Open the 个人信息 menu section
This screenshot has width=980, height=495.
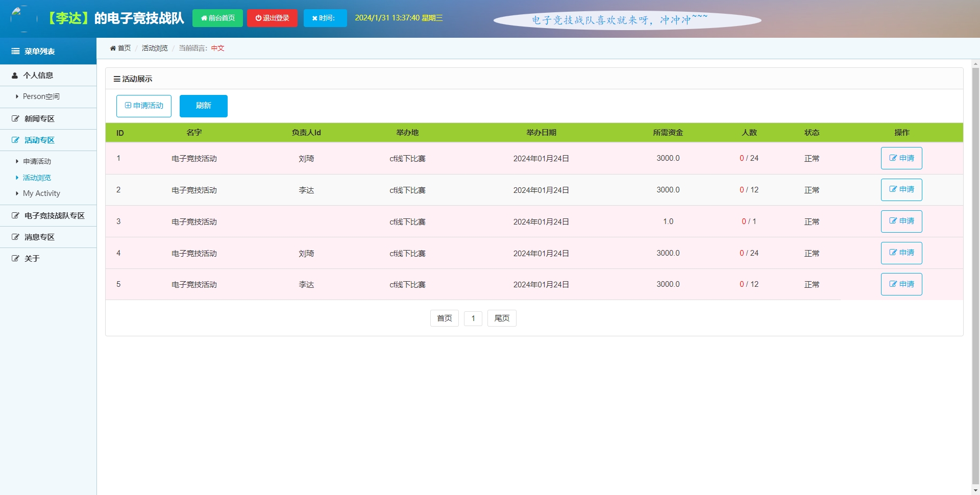(x=48, y=76)
